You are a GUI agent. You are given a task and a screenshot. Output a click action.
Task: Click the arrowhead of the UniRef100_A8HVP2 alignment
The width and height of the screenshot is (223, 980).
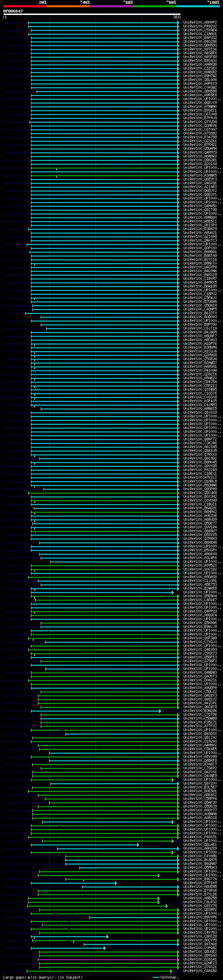(x=178, y=23)
